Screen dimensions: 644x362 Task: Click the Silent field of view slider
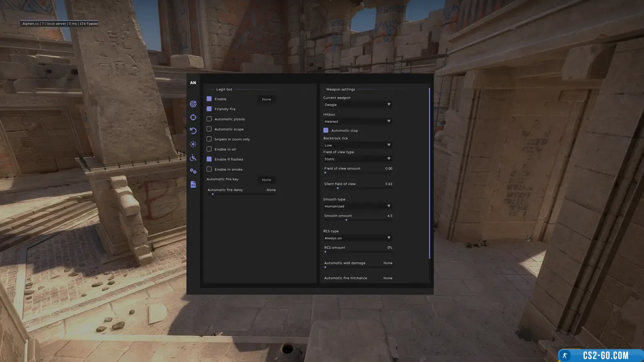pos(358,188)
